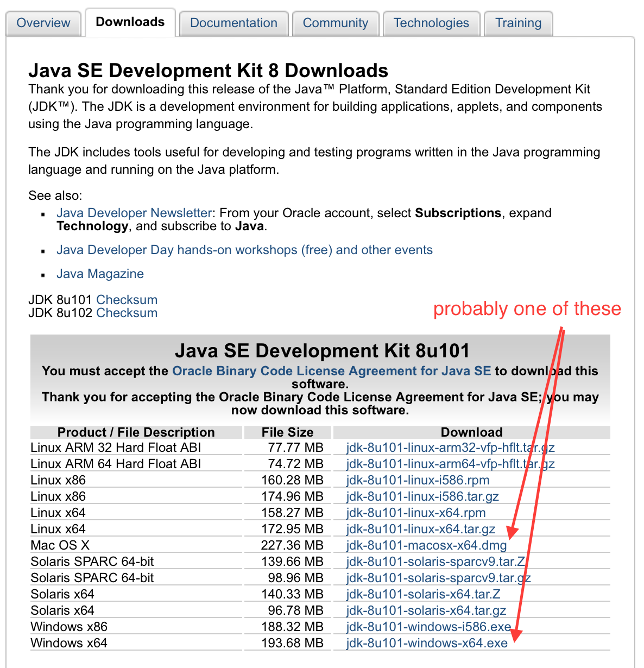
Task: Click the '139.66 MB' file size cell
Action: click(x=287, y=562)
